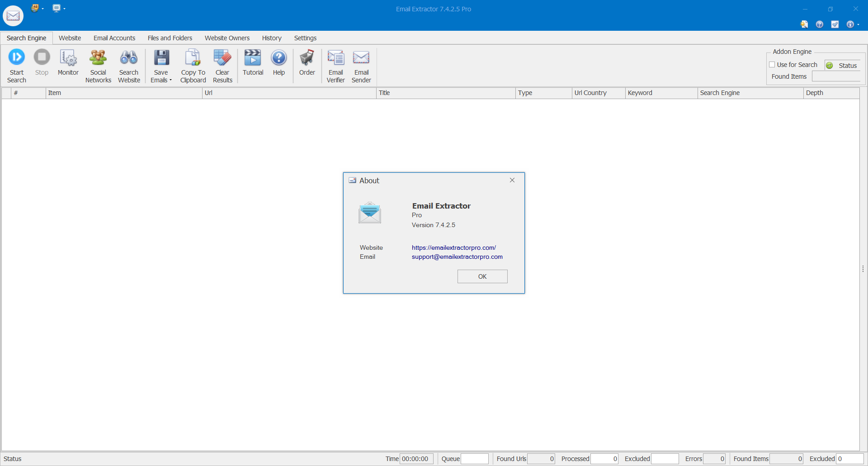868x466 pixels.
Task: Open the Email Sender tool
Action: click(x=361, y=58)
